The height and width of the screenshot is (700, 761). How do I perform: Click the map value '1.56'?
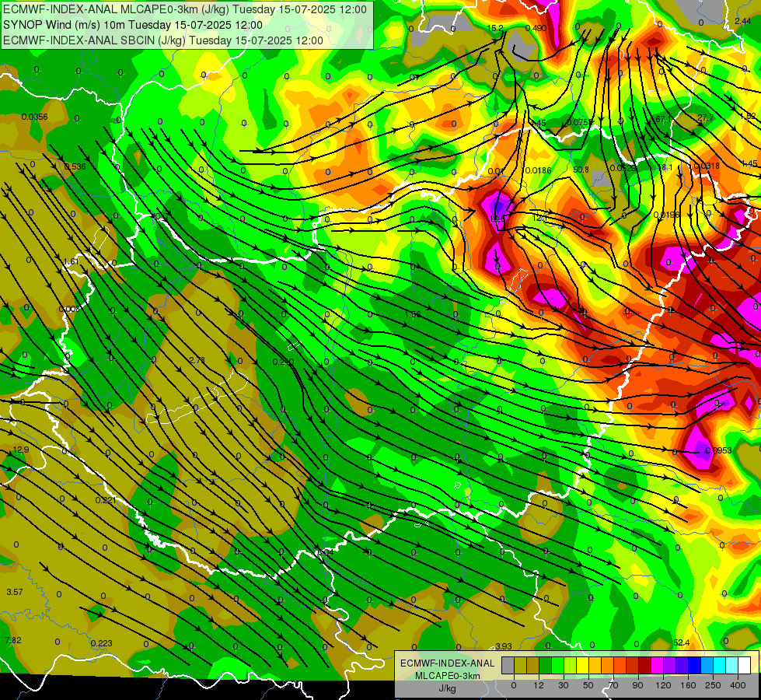click(413, 315)
